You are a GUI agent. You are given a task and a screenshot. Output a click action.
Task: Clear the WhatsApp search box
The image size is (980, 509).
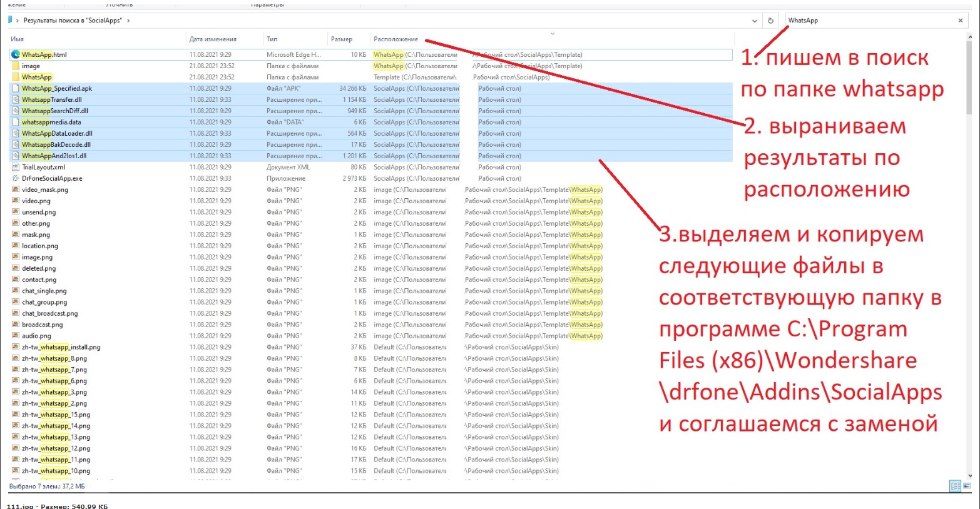coord(961,21)
